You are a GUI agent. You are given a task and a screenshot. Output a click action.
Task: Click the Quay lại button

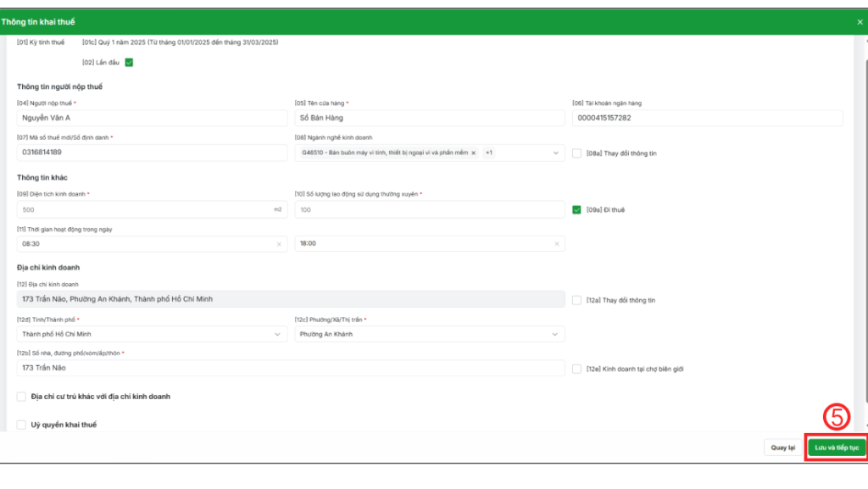click(x=782, y=447)
